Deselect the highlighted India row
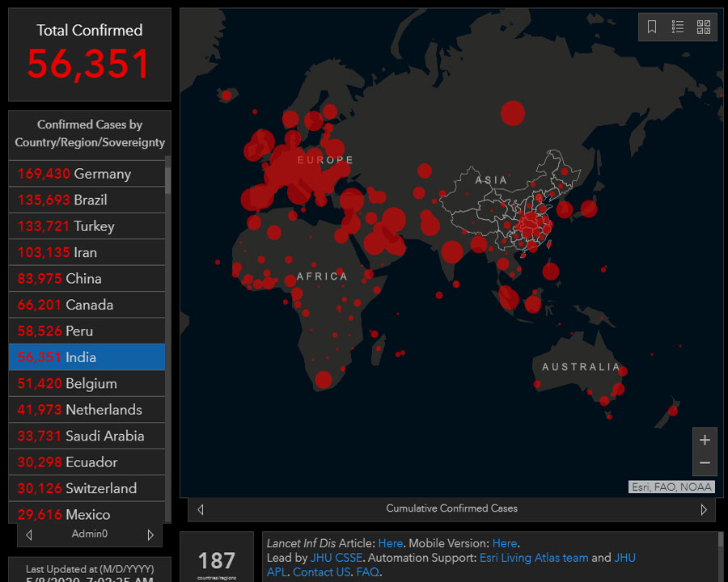728x582 pixels. [87, 357]
